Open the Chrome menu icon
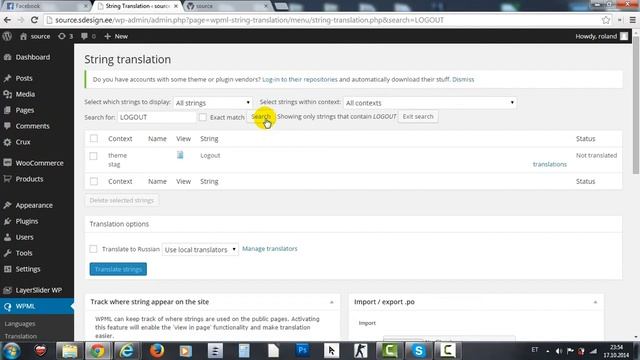 pyautogui.click(x=633, y=20)
